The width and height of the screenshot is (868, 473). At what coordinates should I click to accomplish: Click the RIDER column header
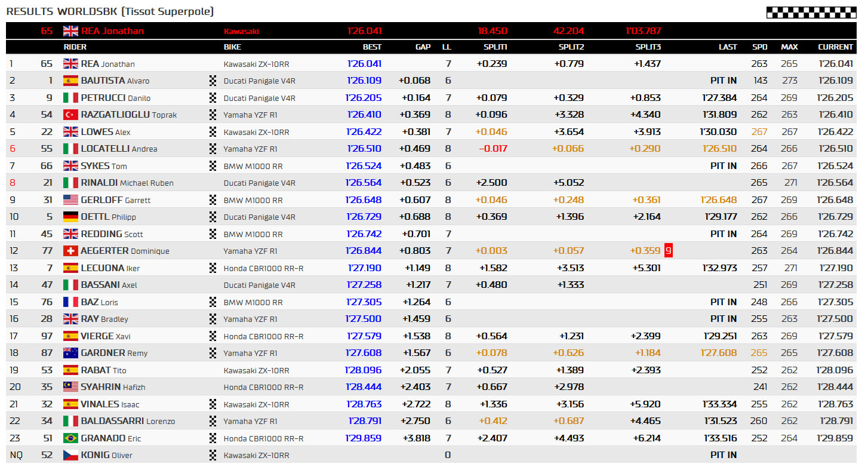pyautogui.click(x=75, y=47)
